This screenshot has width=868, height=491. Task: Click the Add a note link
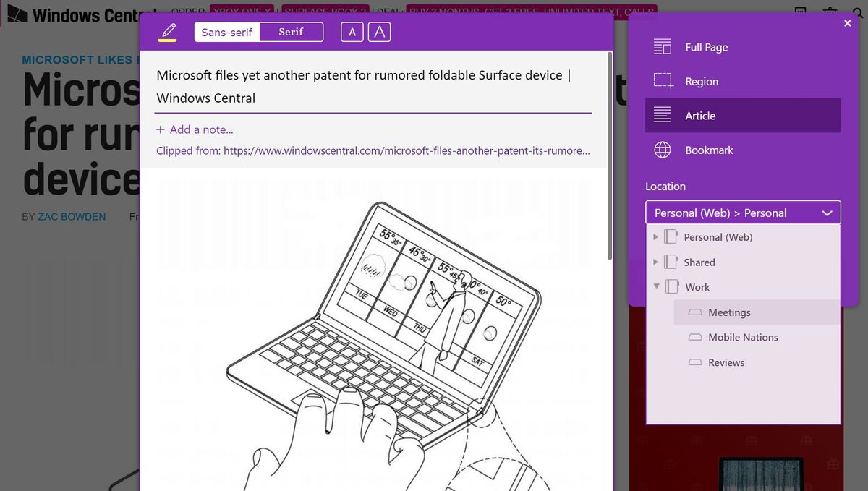[195, 129]
